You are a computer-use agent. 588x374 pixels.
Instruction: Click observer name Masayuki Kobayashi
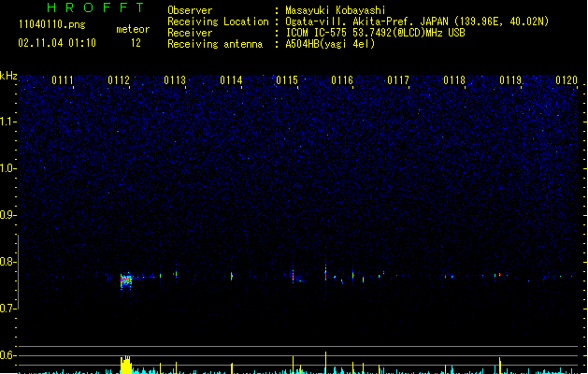pos(336,10)
